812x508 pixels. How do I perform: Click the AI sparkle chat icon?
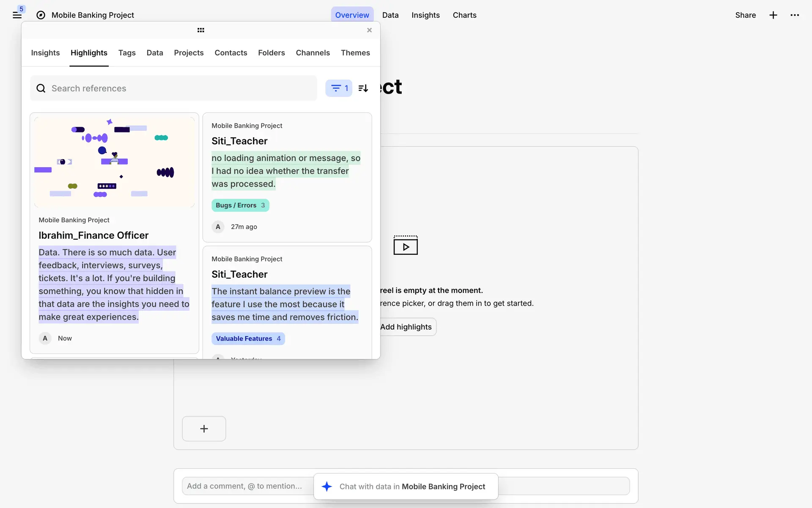[326, 486]
